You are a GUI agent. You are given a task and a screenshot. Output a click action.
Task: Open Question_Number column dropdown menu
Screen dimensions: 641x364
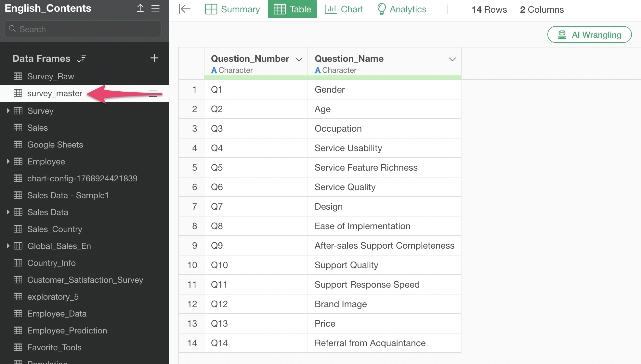(299, 59)
